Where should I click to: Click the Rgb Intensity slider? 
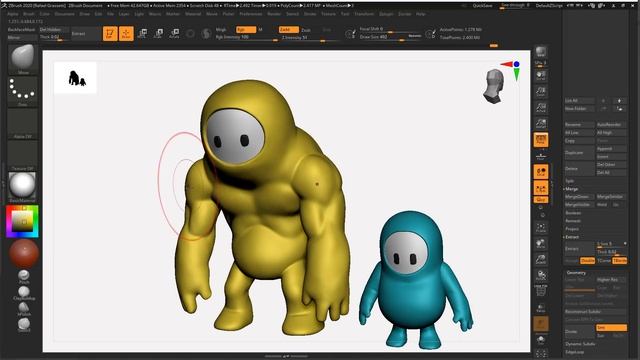pos(247,37)
